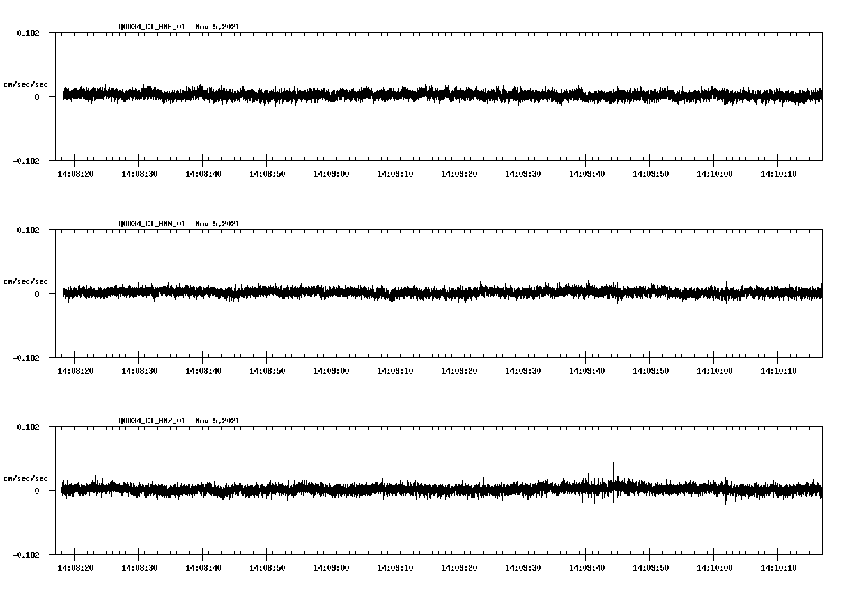This screenshot has width=868, height=591.
Task: Click time label 14:08:30 under HNE plot
Action: [x=139, y=173]
